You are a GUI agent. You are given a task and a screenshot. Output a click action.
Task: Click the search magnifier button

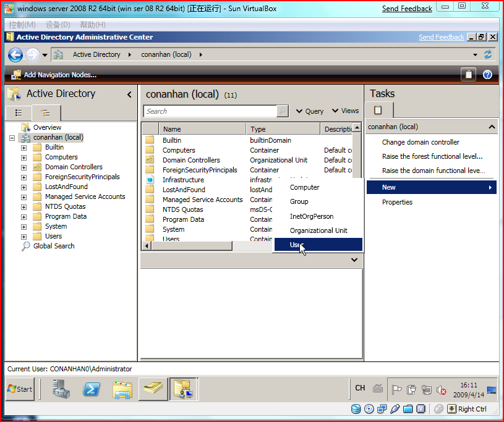(283, 111)
